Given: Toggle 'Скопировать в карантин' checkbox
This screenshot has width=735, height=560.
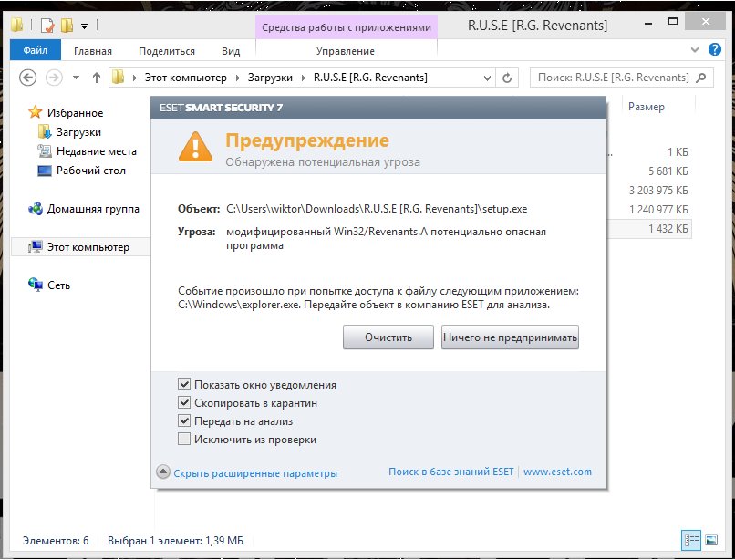Looking at the screenshot, I should (x=185, y=403).
